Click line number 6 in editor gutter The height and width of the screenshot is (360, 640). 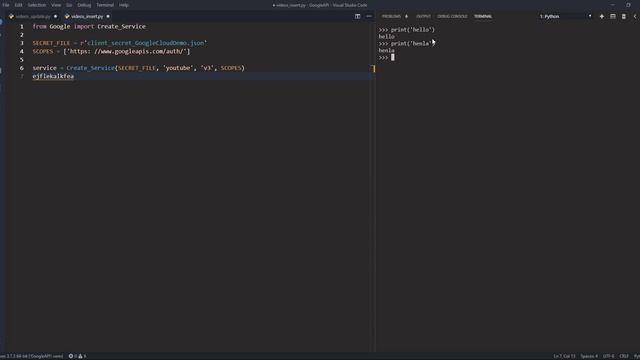point(22,68)
